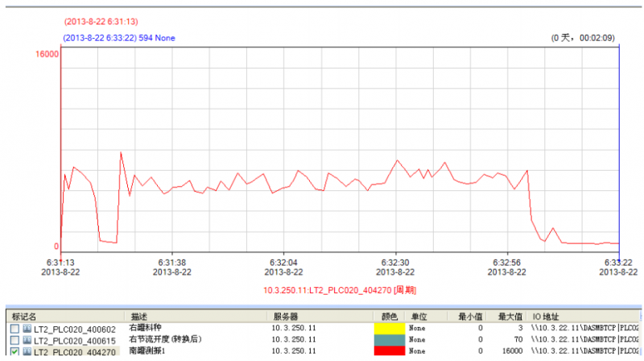The image size is (644, 361).
Task: Open the yellow color swatch for 右曜料种
Action: [x=389, y=329]
